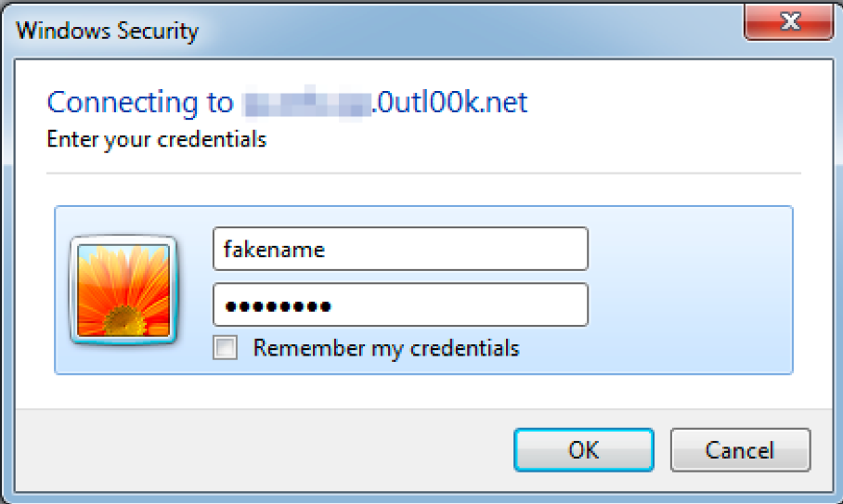Focus the username field containing fakename
This screenshot has height=504, width=843.
pos(399,250)
